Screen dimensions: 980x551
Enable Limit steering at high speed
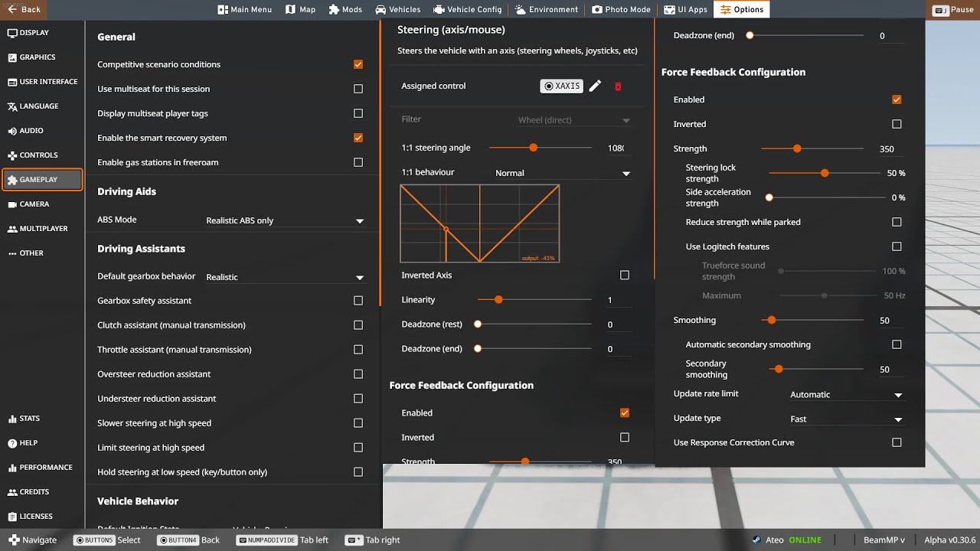358,448
